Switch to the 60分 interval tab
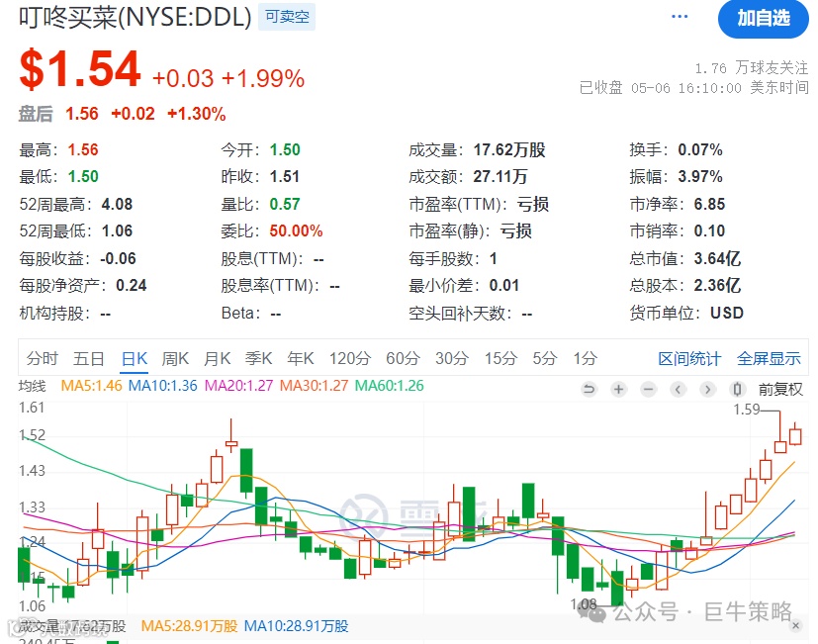Viewport: 818px width, 644px height. (x=403, y=358)
